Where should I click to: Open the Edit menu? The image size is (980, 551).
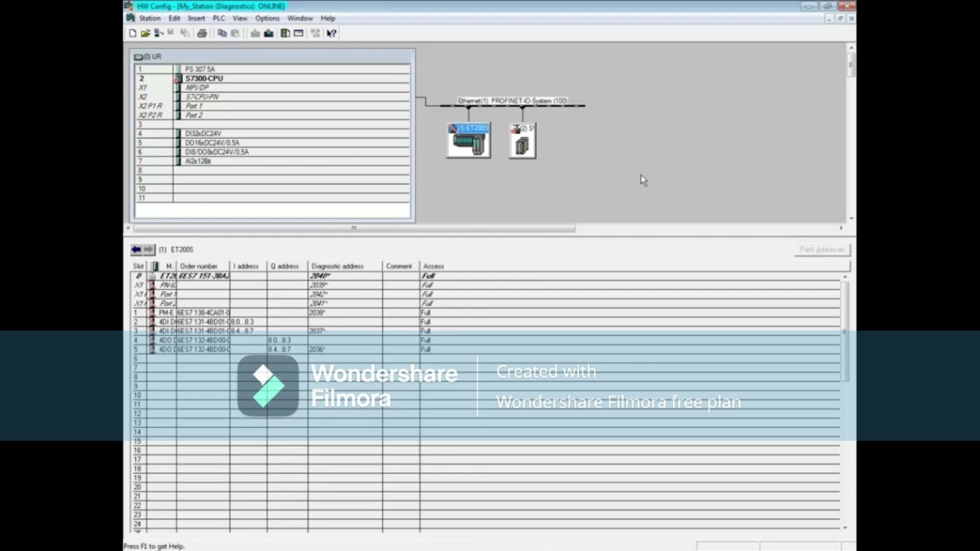click(175, 18)
